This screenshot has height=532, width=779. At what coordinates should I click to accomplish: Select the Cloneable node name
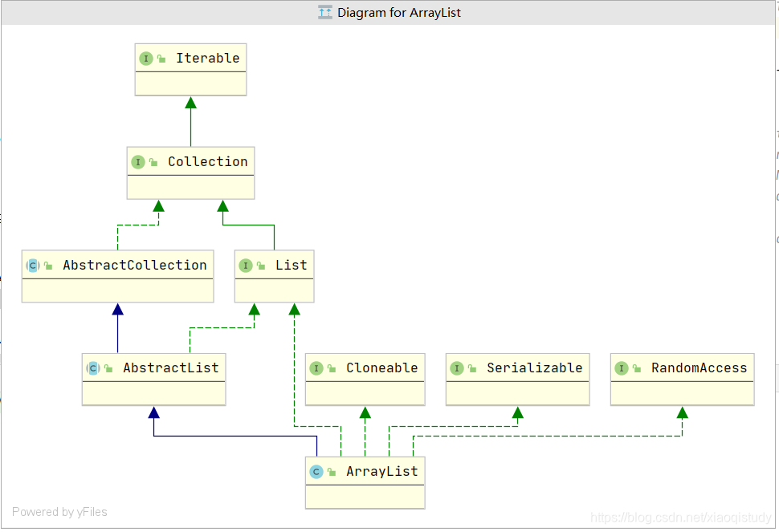[x=381, y=368]
